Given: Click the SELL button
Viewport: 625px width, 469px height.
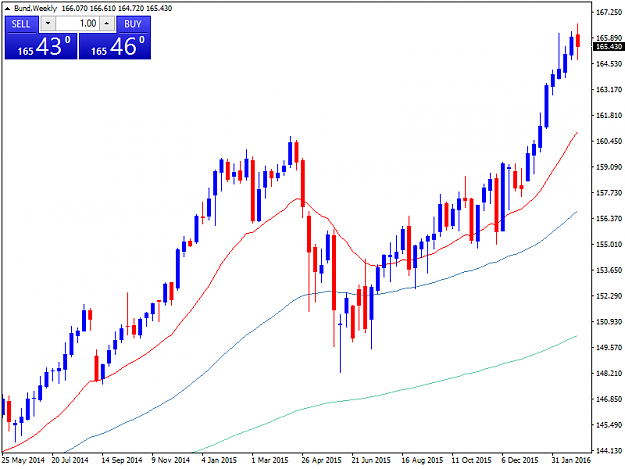Looking at the screenshot, I should [22, 24].
